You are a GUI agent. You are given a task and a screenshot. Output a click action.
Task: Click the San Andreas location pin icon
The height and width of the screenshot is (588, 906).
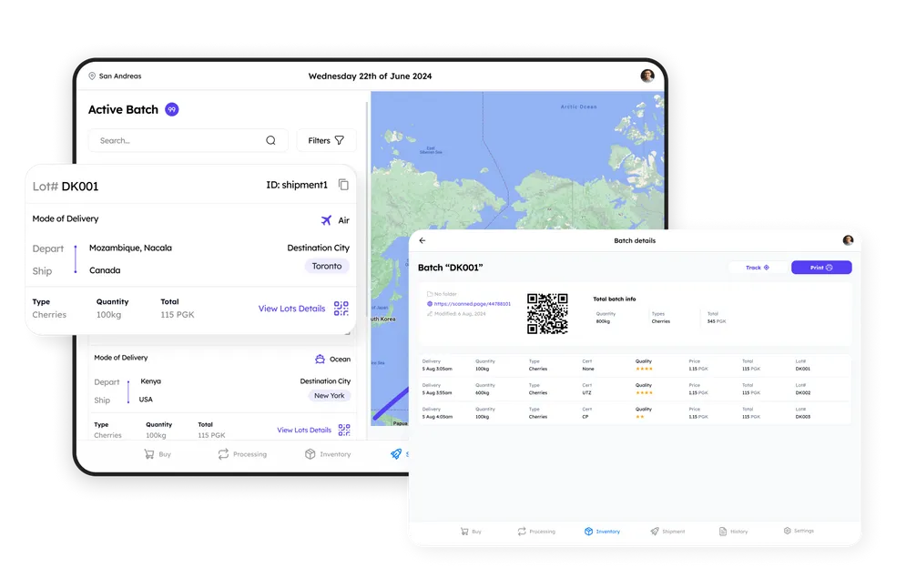pyautogui.click(x=92, y=76)
